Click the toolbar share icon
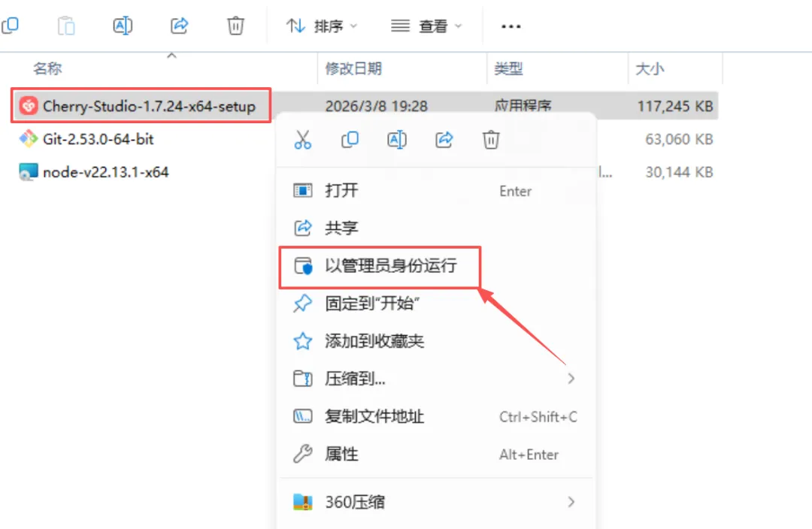This screenshot has height=529, width=812. [179, 26]
